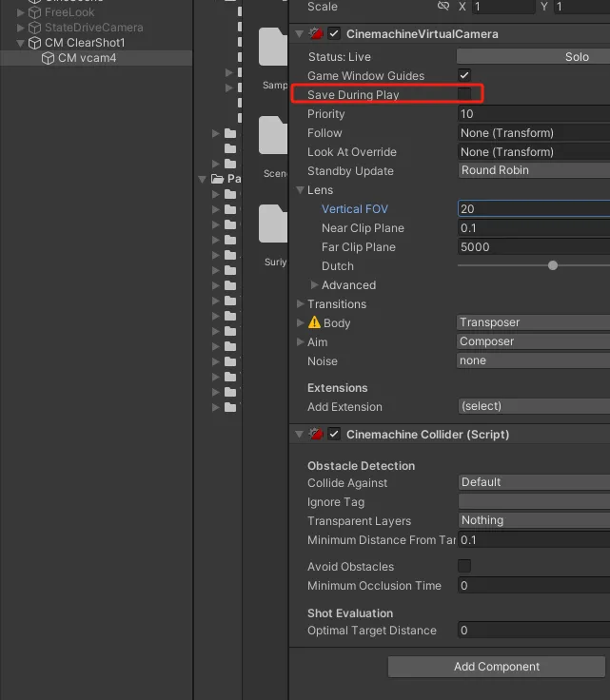Click the Solo button
Screen dimensions: 610x700
pyautogui.click(x=533, y=57)
